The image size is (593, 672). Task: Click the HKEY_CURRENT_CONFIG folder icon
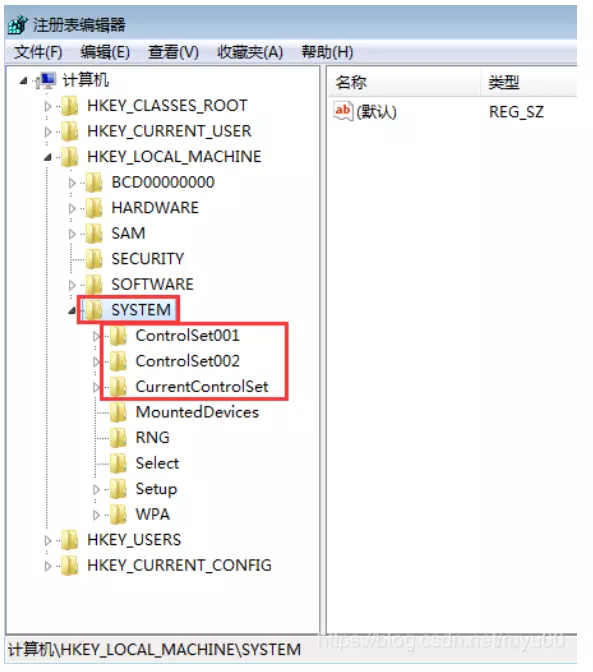70,566
